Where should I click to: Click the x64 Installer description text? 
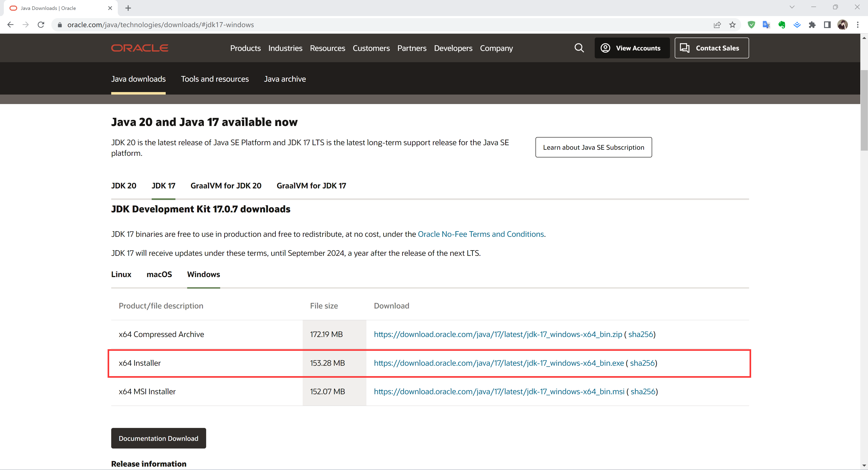click(139, 363)
